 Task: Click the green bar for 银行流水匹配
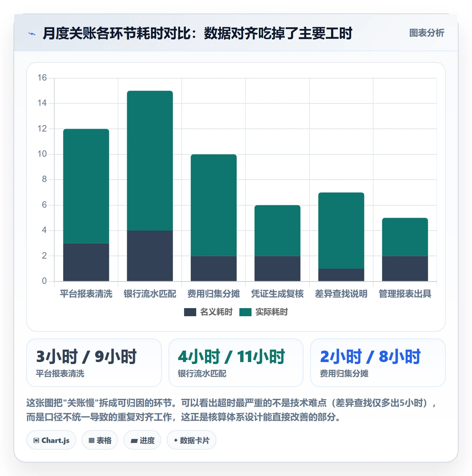[x=150, y=161]
